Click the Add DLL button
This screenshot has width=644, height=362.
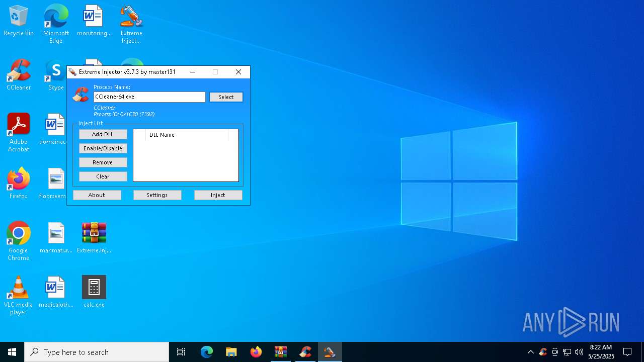pyautogui.click(x=103, y=134)
